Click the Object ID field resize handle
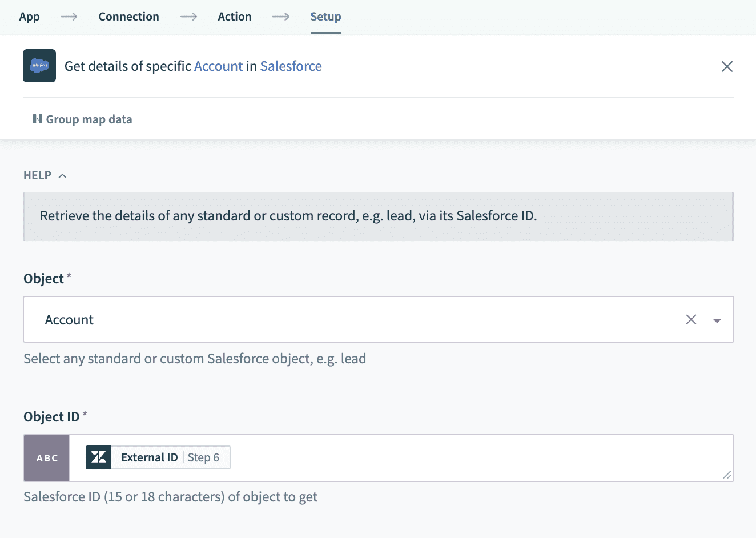 (x=726, y=475)
